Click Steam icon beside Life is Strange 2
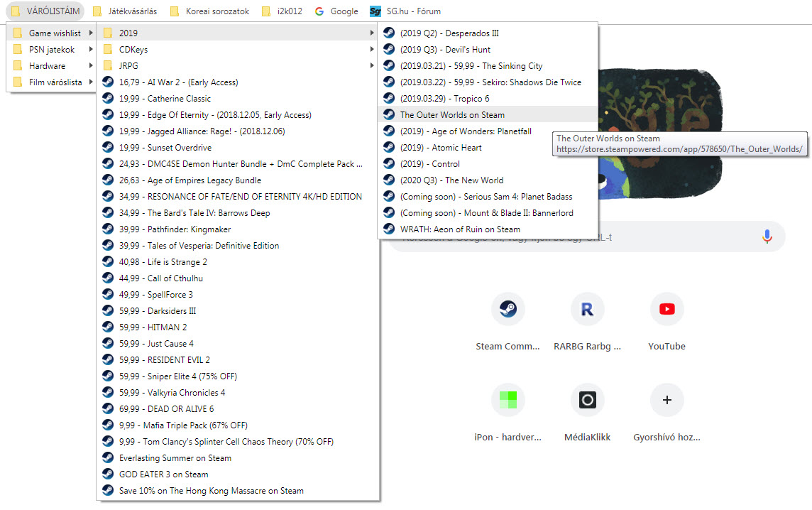The width and height of the screenshot is (812, 510). point(108,261)
